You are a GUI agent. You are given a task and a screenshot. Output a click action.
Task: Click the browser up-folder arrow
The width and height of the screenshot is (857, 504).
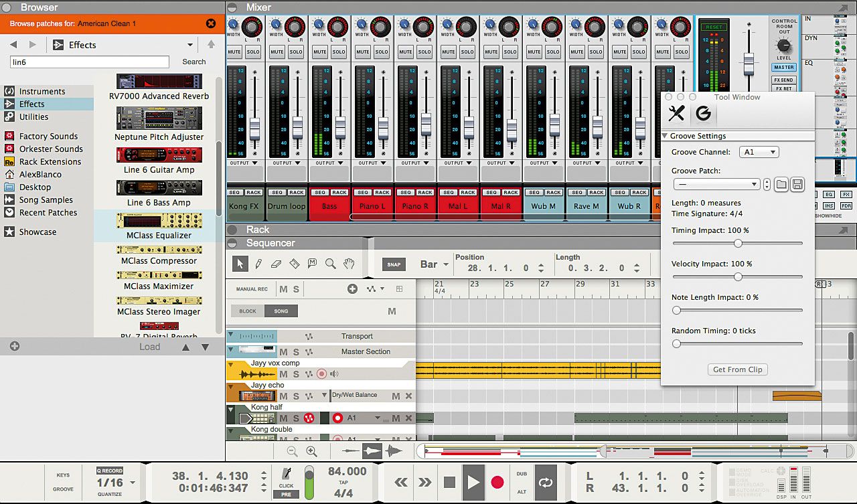pos(212,45)
